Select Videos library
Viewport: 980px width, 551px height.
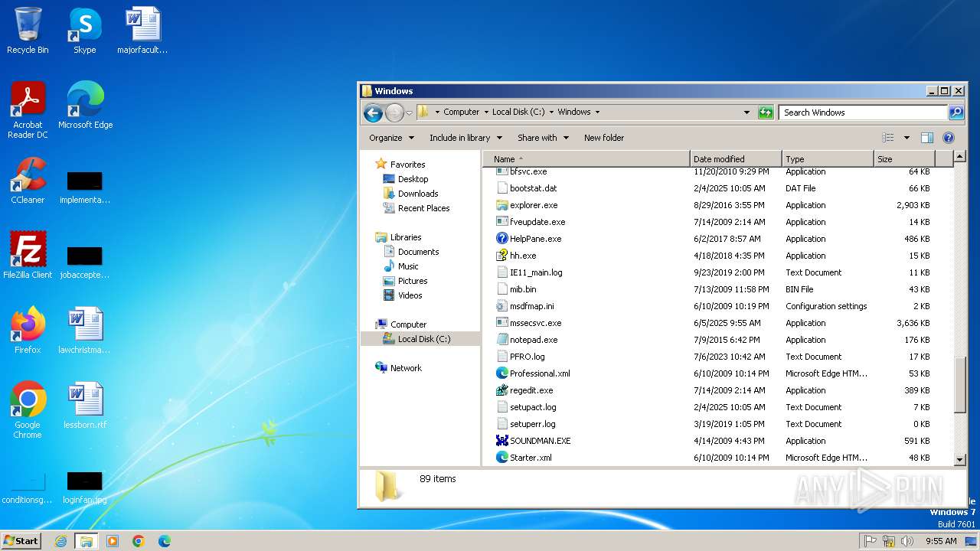410,295
